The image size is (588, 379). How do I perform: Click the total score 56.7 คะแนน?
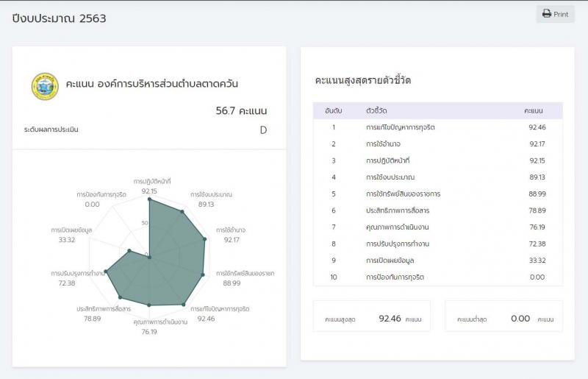click(241, 111)
